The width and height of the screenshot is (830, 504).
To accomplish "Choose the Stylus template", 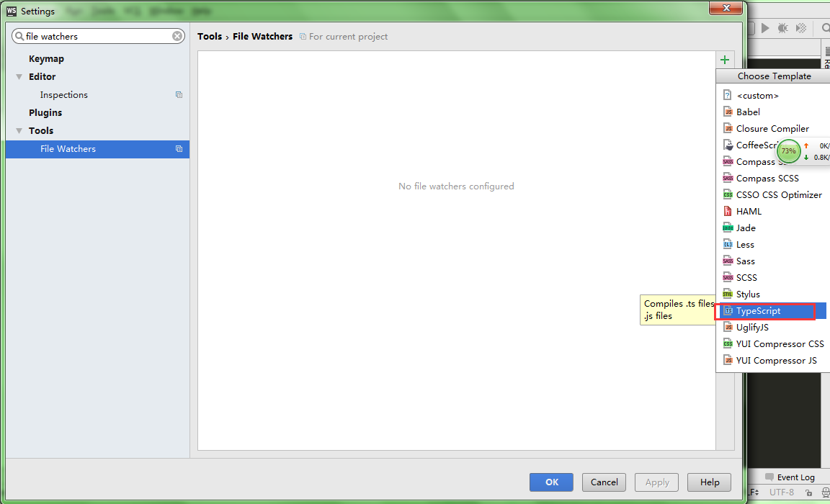I will 773,294.
